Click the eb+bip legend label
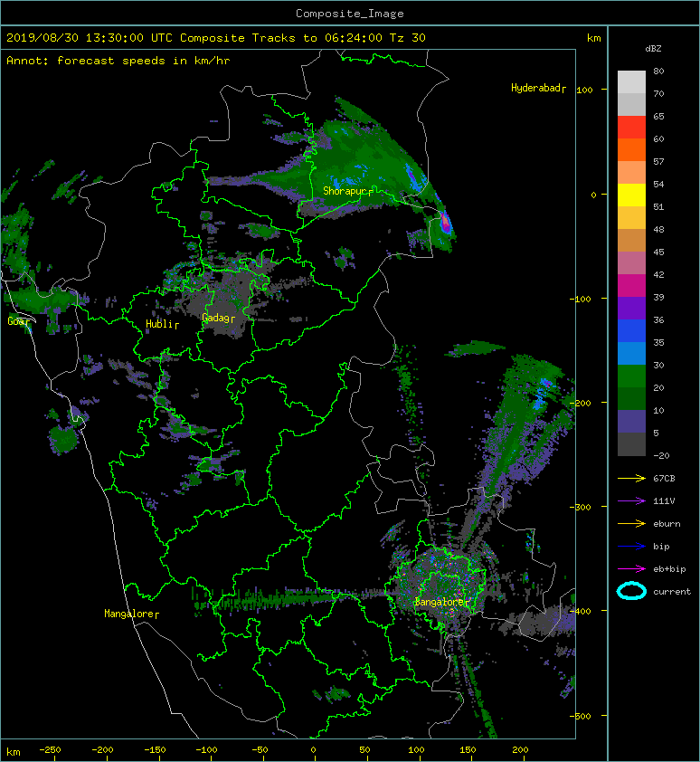The height and width of the screenshot is (762, 700). pos(669,569)
